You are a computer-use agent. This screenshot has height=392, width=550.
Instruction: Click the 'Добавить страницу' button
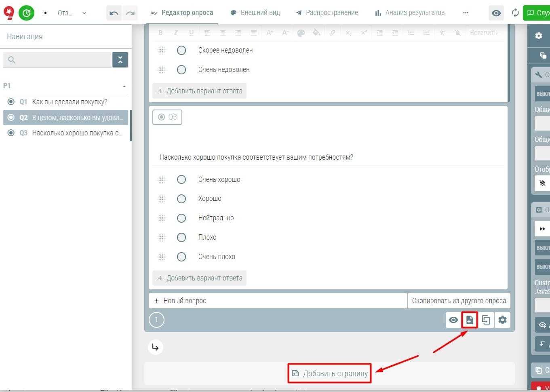[330, 373]
